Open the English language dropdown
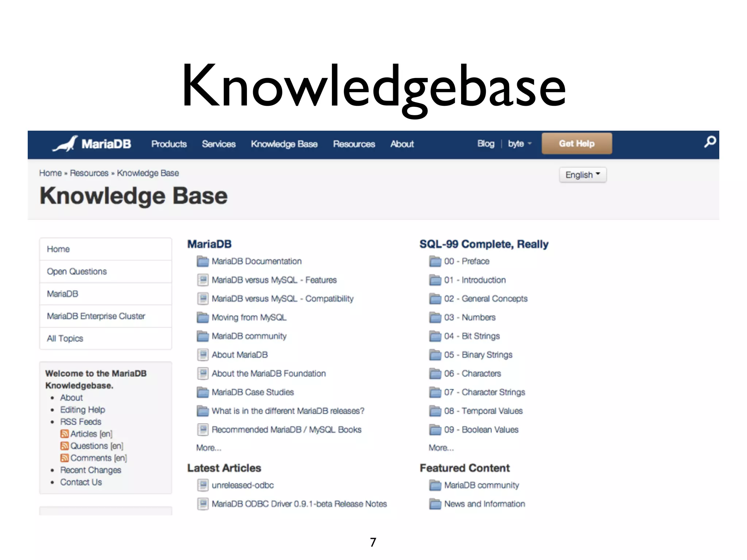 582,175
